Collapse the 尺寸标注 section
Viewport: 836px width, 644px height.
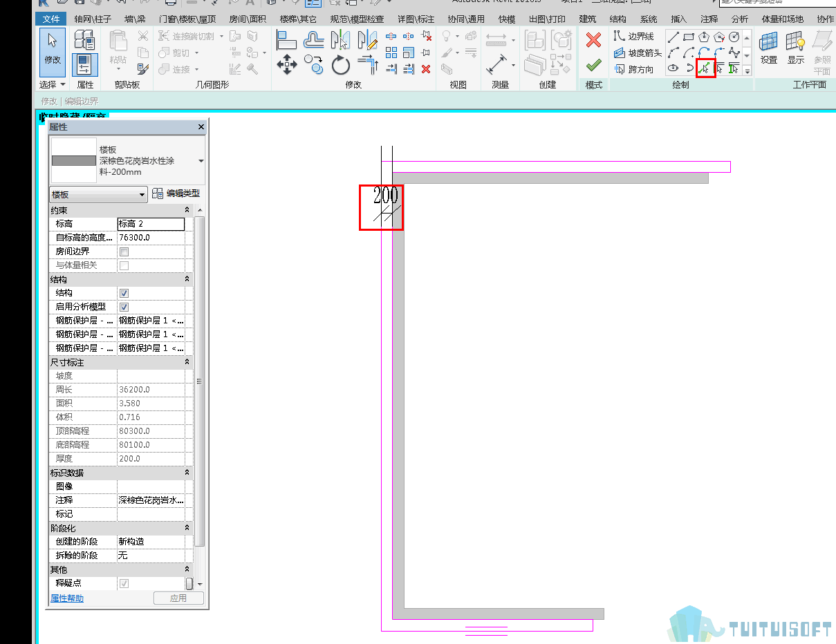187,362
